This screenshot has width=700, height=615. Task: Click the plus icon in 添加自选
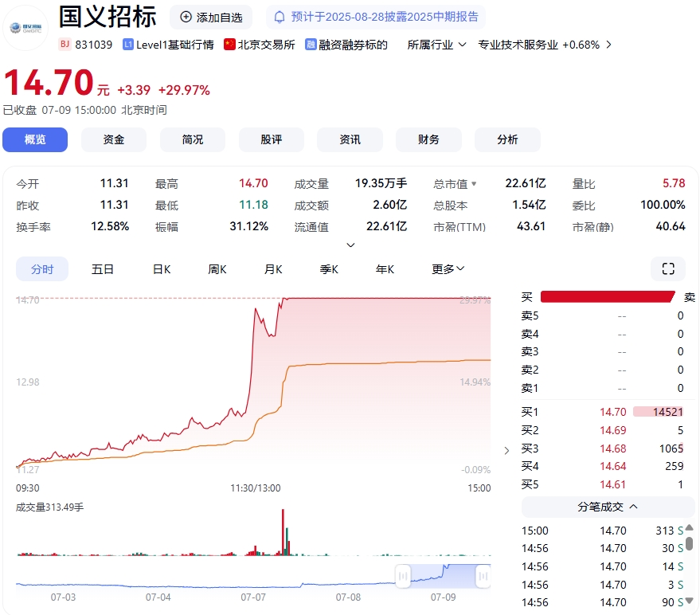(x=186, y=17)
